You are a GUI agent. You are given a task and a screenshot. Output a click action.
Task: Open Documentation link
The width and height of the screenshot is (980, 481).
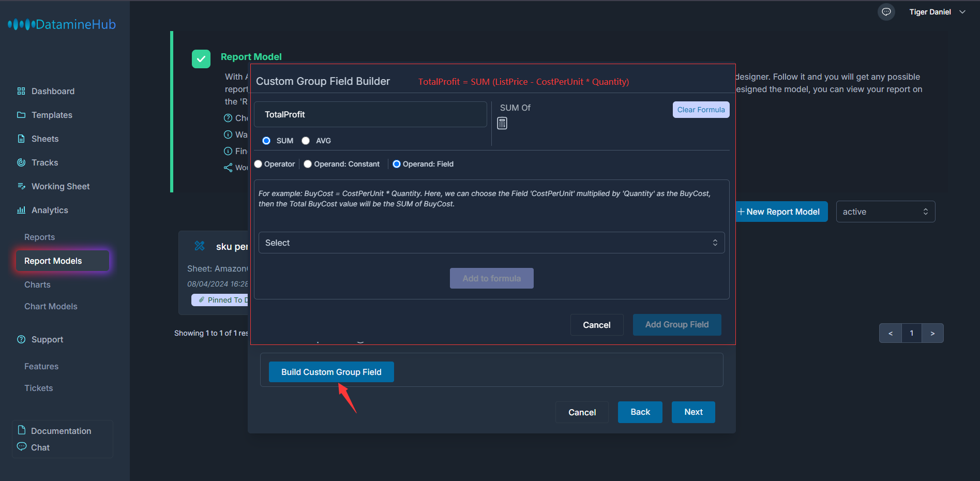tap(61, 431)
